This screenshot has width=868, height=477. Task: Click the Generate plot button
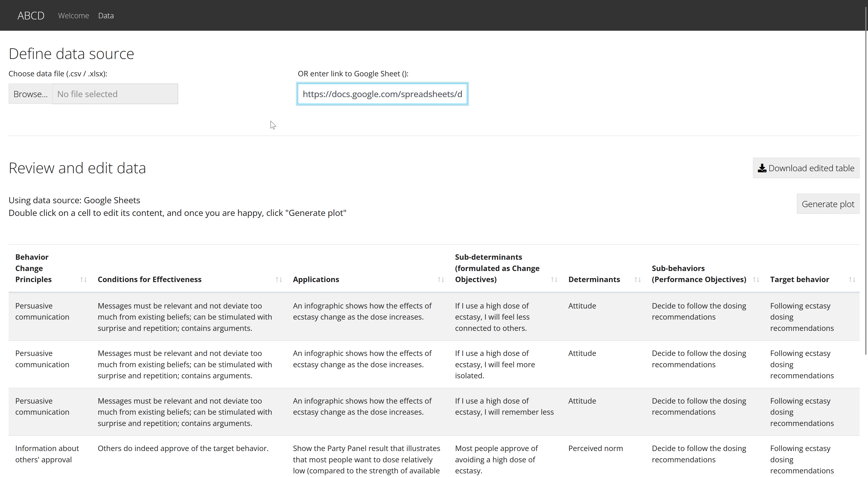point(828,204)
